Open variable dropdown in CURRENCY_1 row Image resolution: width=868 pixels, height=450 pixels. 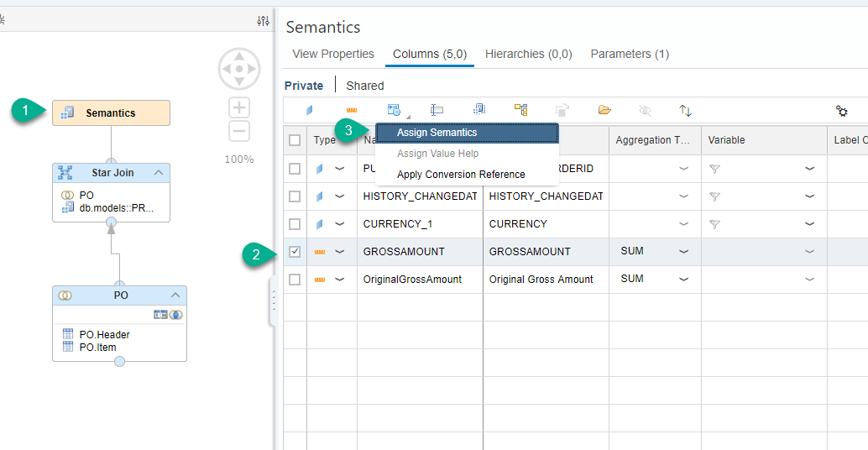(809, 224)
